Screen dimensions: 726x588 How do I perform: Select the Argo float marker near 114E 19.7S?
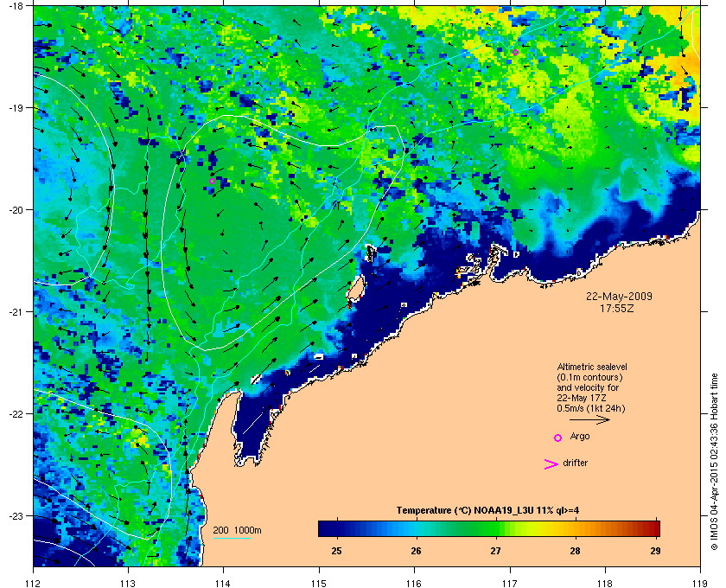212,182
